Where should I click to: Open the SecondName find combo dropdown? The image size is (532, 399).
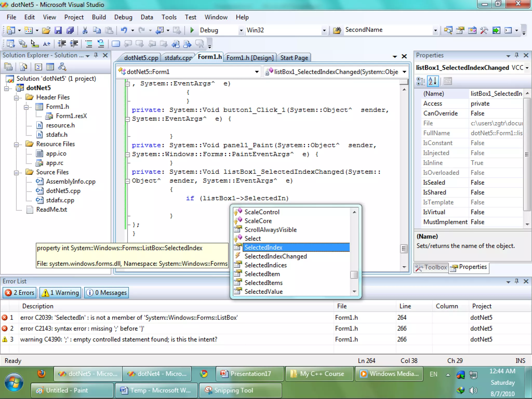tap(435, 30)
